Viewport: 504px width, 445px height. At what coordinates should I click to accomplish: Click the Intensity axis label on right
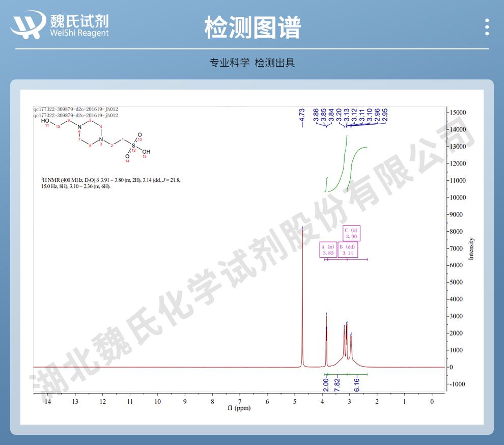point(471,248)
